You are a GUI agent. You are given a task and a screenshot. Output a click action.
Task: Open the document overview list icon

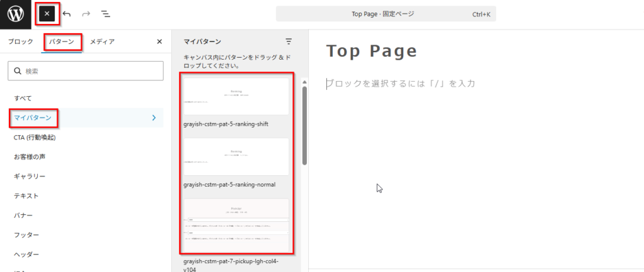point(106,14)
